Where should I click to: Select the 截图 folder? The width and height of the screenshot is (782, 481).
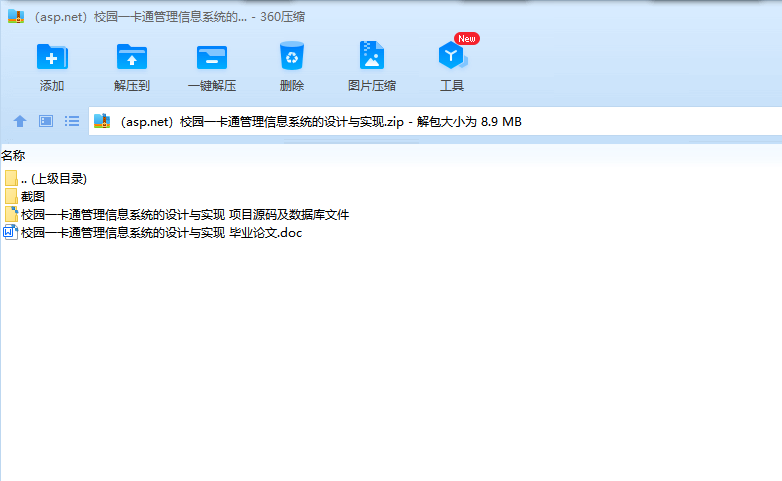pyautogui.click(x=25, y=197)
